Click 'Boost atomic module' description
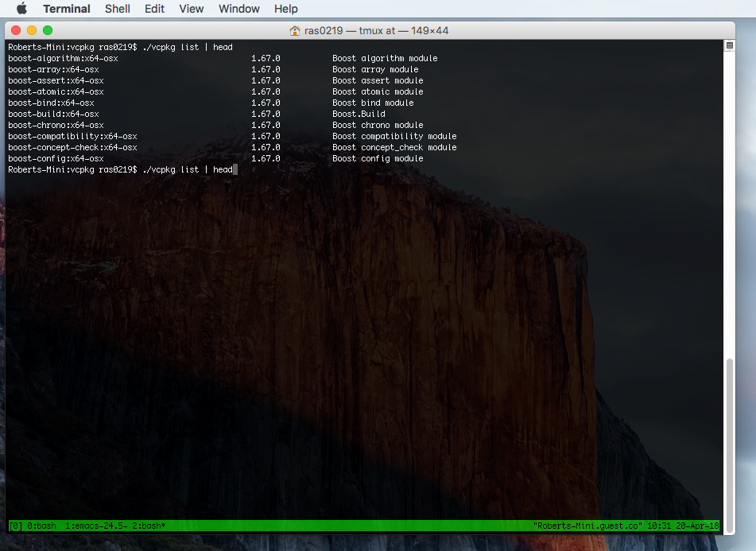The image size is (756, 551). (378, 91)
